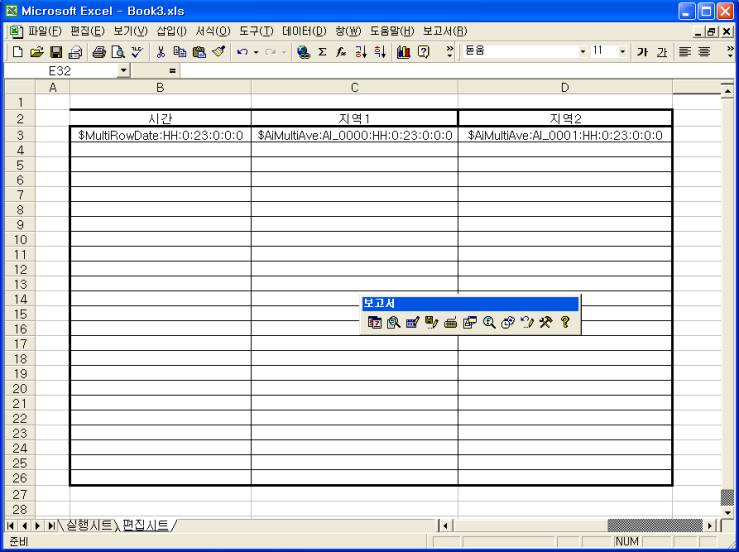
Task: Click cell B3 containing $MultiRowDate formula
Action: [160, 134]
